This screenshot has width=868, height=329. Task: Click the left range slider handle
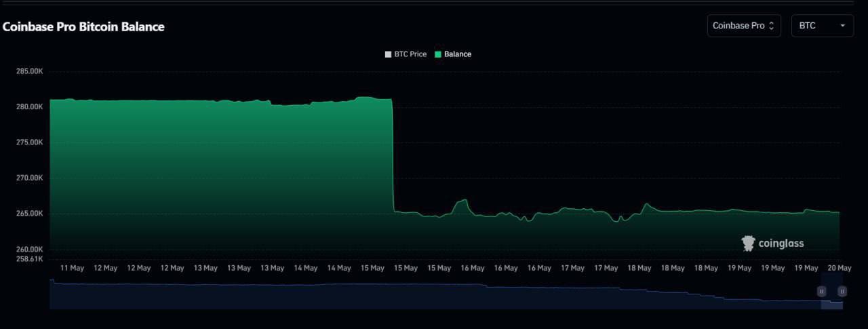tap(821, 292)
